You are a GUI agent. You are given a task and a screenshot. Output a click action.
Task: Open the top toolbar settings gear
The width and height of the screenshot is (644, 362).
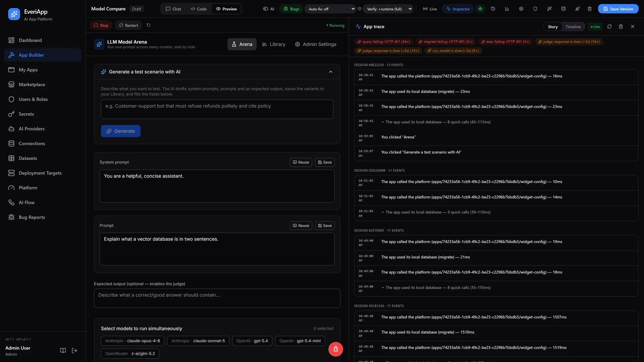[x=521, y=9]
